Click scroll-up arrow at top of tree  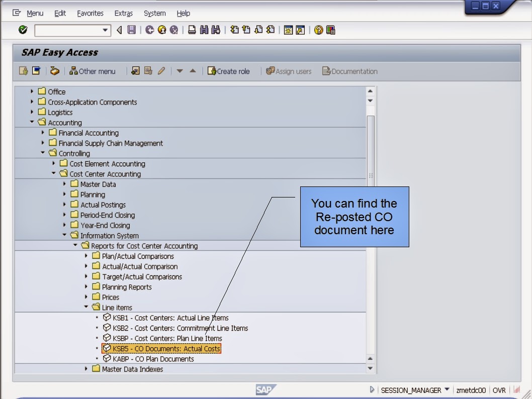(x=370, y=91)
